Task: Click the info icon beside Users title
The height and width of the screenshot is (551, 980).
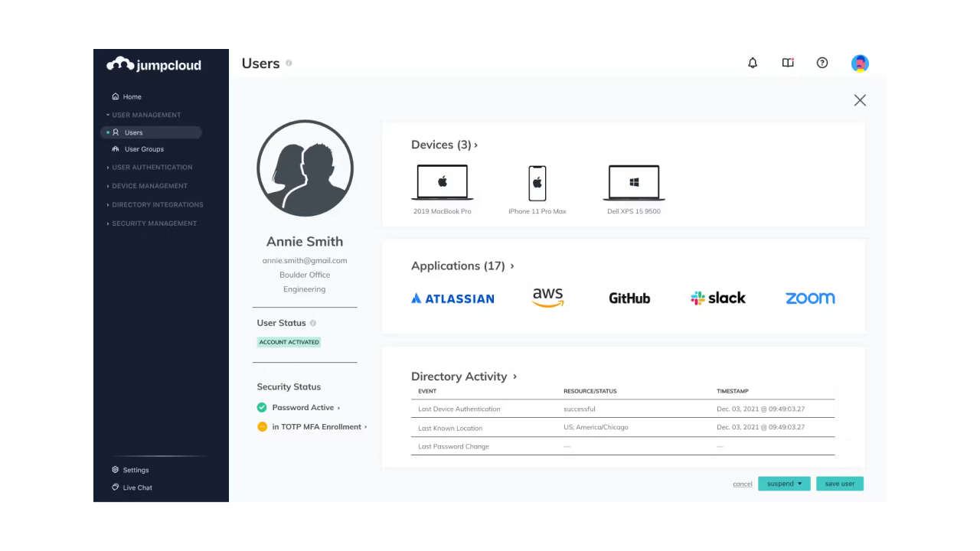Action: pos(289,63)
